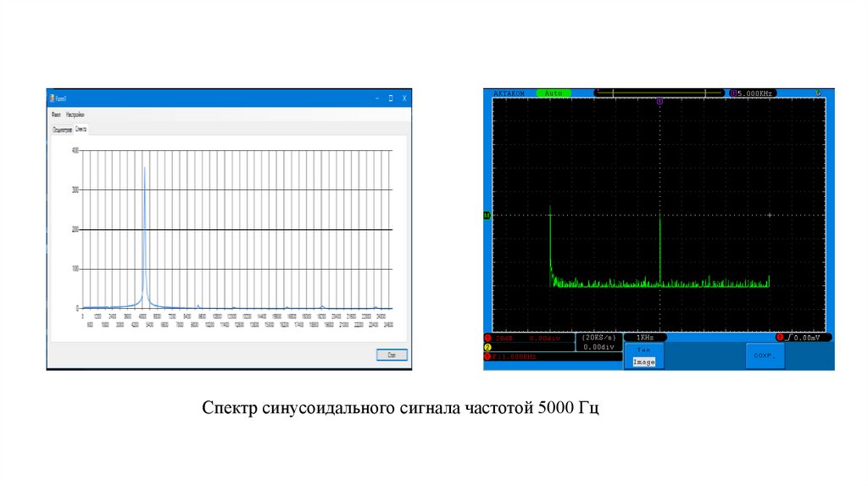Click the purple trigger position marker
The image size is (868, 487).
coord(659,102)
